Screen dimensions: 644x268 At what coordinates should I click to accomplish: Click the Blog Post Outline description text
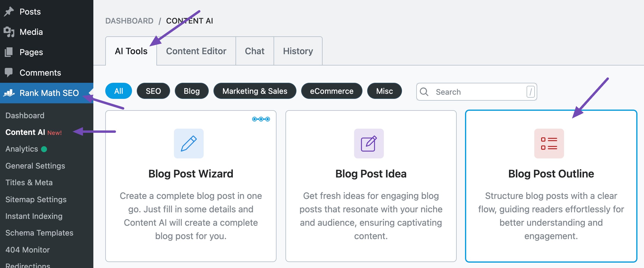551,216
